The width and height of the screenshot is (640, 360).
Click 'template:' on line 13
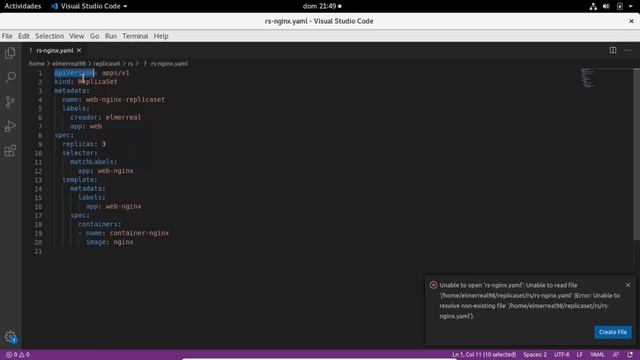(x=80, y=180)
